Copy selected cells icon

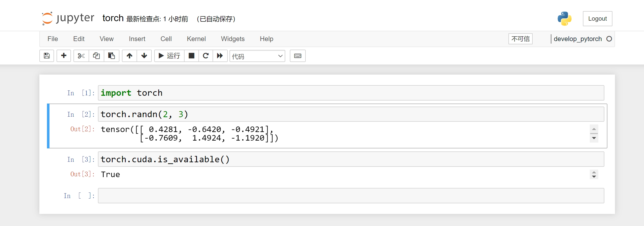(x=96, y=56)
